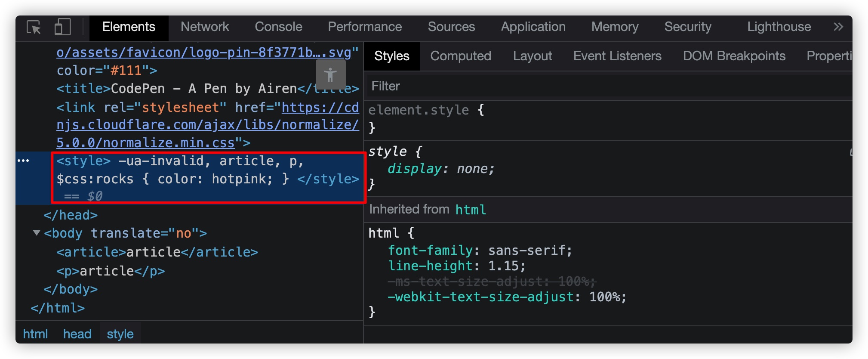Select the Styles pane tab
The width and height of the screenshot is (868, 359).
click(392, 56)
